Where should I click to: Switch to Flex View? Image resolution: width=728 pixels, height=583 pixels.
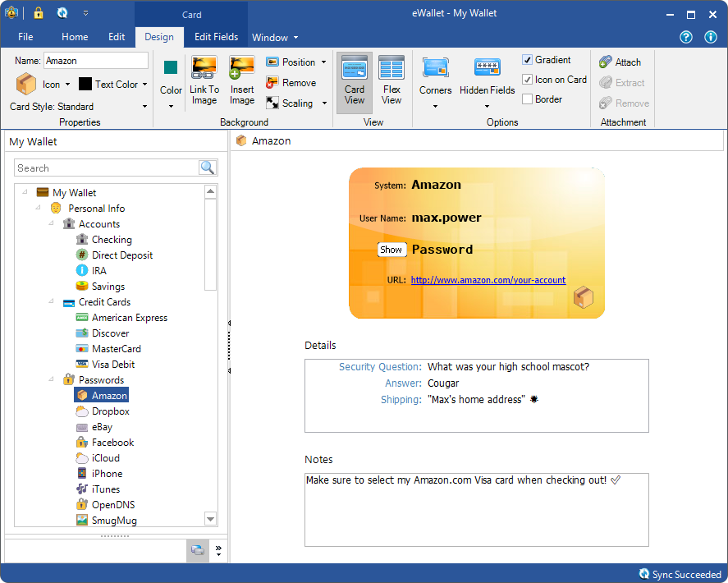coord(391,82)
